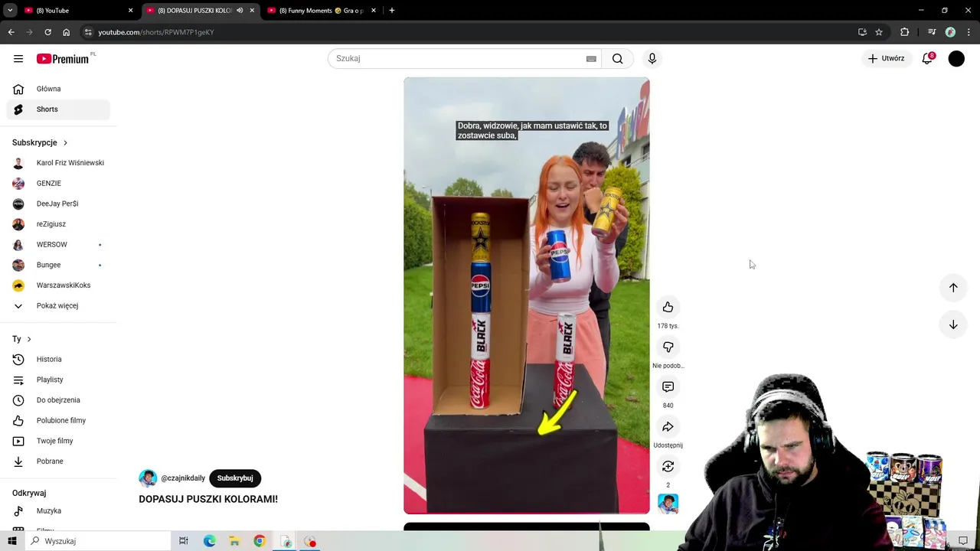Open Do obejrzenia watch later list
This screenshot has height=551, width=980.
tap(58, 400)
